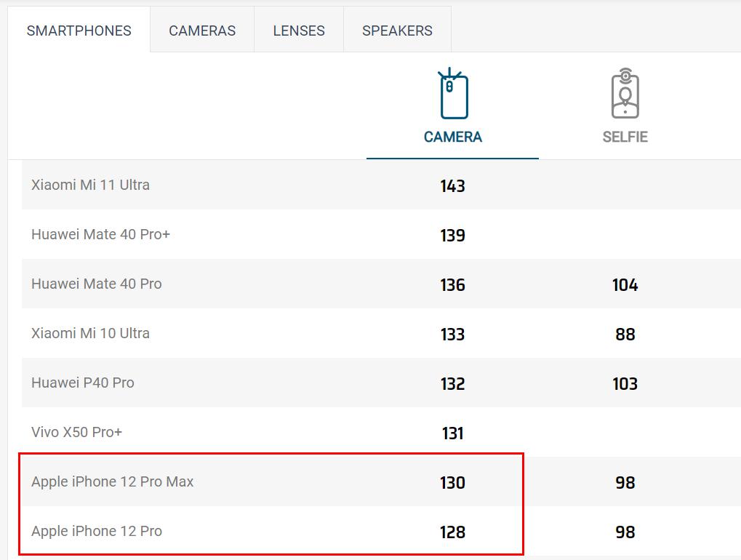Screen dimensions: 741x560
Task: Click selfie score 103
Action: pos(625,384)
